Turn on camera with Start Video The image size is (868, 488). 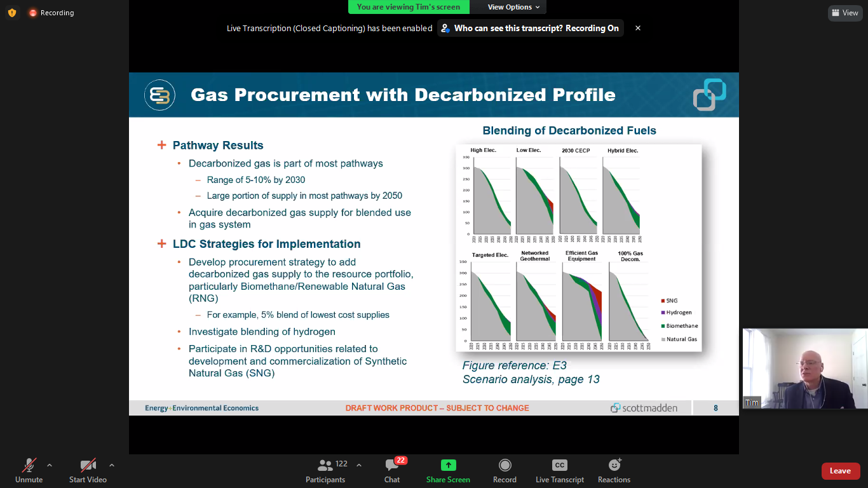[88, 465]
